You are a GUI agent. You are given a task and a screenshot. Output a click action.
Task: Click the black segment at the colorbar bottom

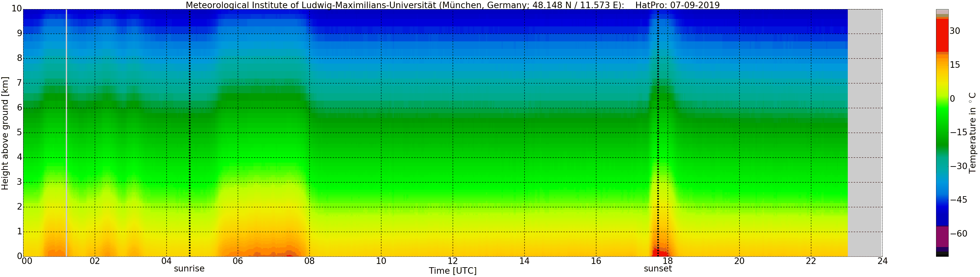(x=942, y=255)
